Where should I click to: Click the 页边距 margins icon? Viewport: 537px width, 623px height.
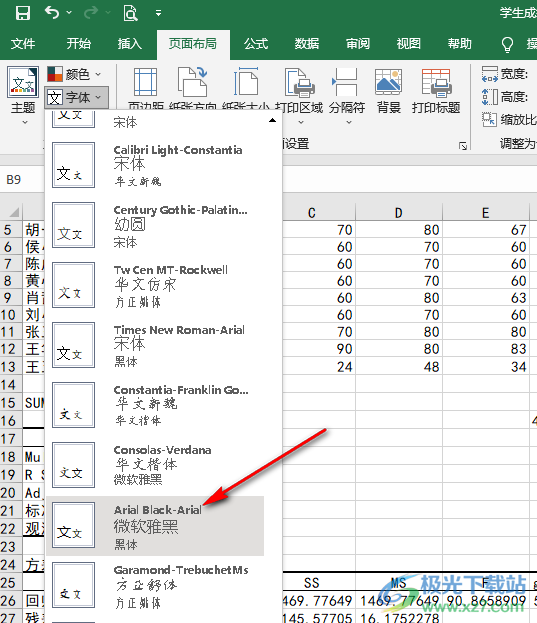(x=145, y=82)
